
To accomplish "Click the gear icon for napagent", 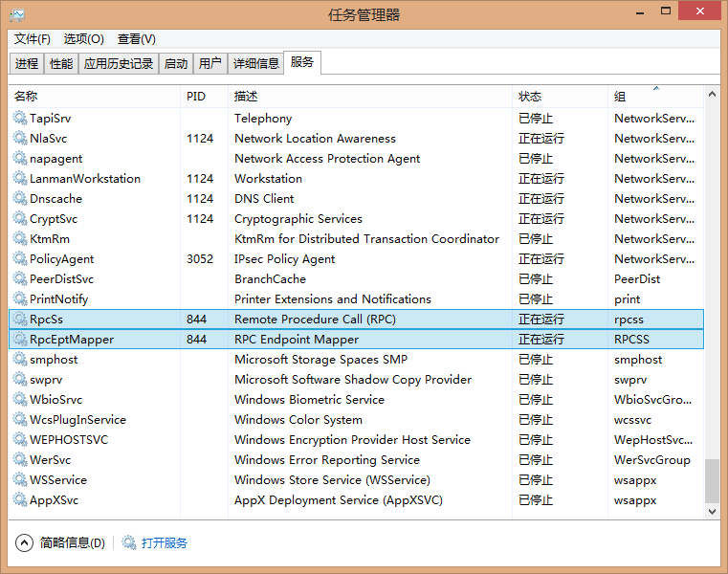I will pos(20,159).
